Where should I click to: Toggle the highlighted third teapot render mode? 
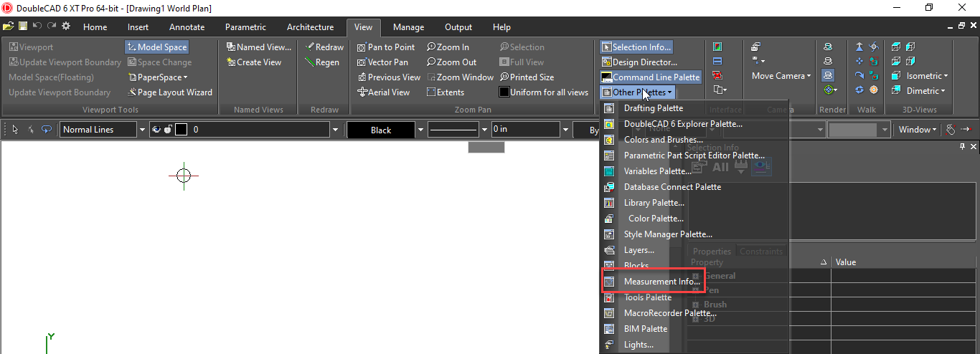click(829, 76)
